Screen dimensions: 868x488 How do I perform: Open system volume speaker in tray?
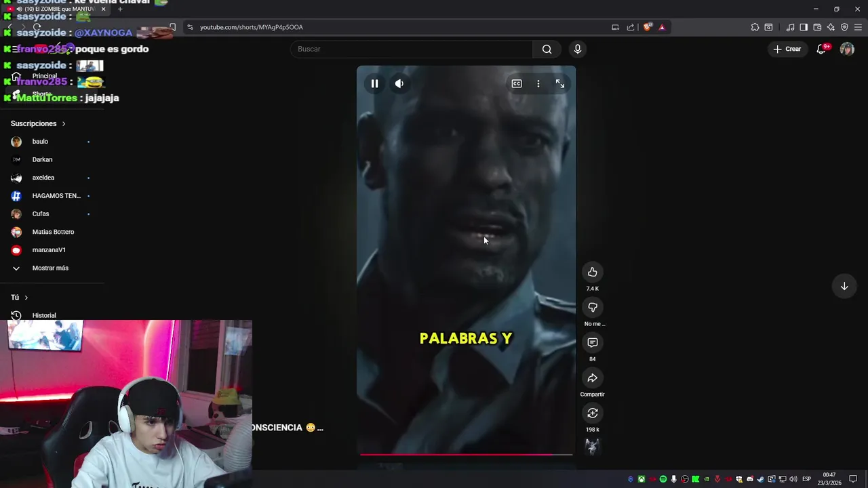pyautogui.click(x=793, y=479)
